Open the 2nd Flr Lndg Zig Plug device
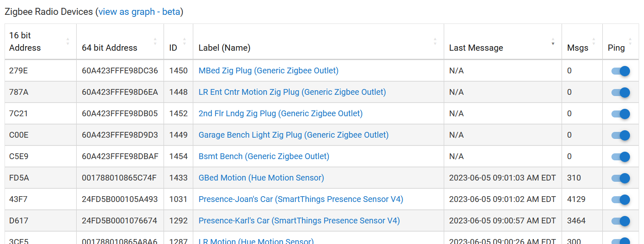The image size is (644, 244). (x=281, y=113)
